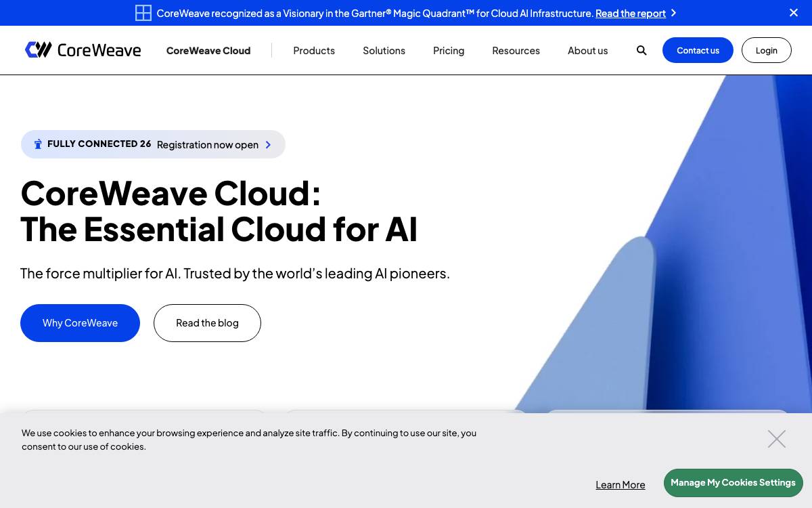
Task: Click the Contact us button
Action: [698, 50]
